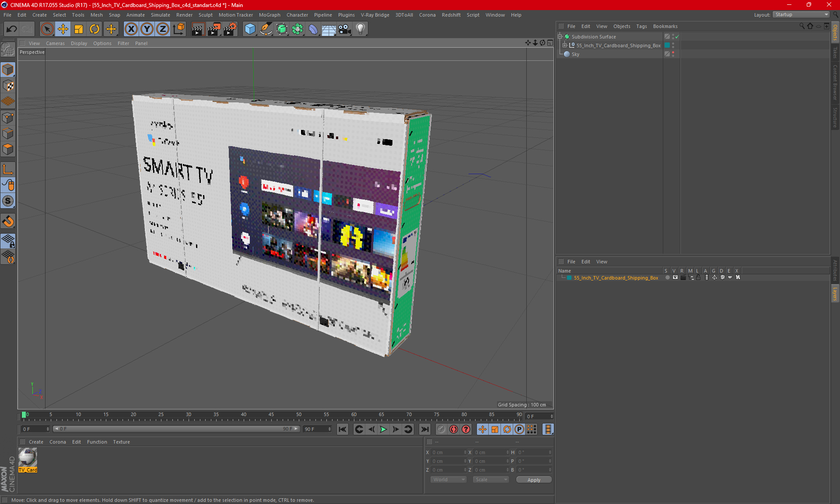This screenshot has height=504, width=840.
Task: Open deformer bend icon
Action: 313,29
